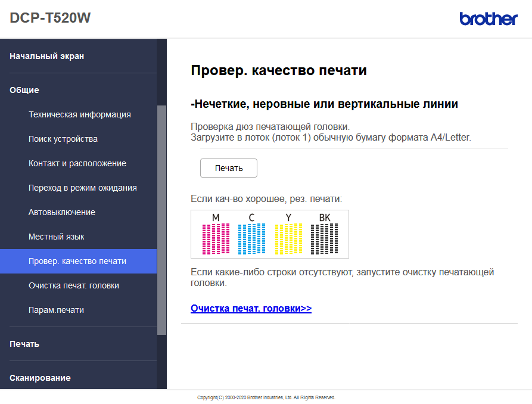Expand the Сканирование section
The height and width of the screenshot is (404, 532).
point(40,378)
